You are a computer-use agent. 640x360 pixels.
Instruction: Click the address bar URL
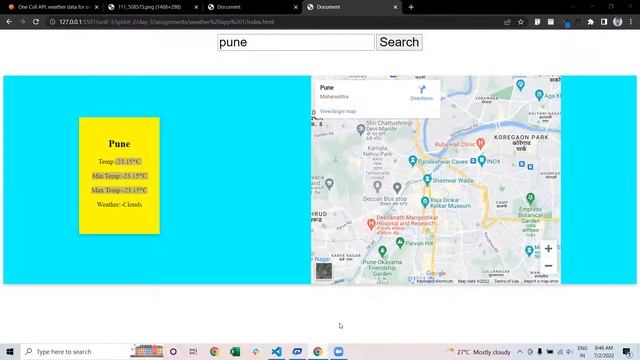[167, 22]
